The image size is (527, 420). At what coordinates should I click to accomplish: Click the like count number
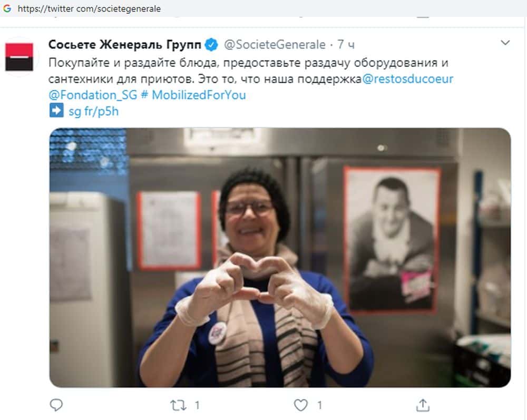[x=320, y=405]
